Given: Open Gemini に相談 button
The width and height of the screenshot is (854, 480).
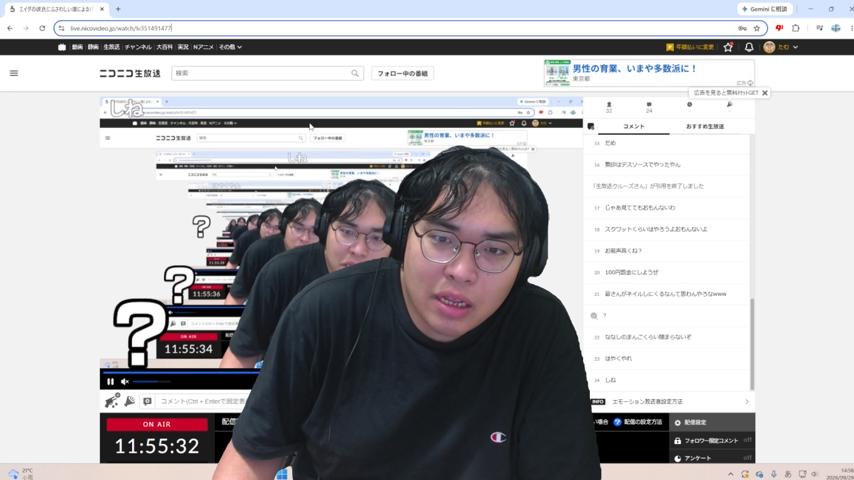Looking at the screenshot, I should pyautogui.click(x=765, y=9).
